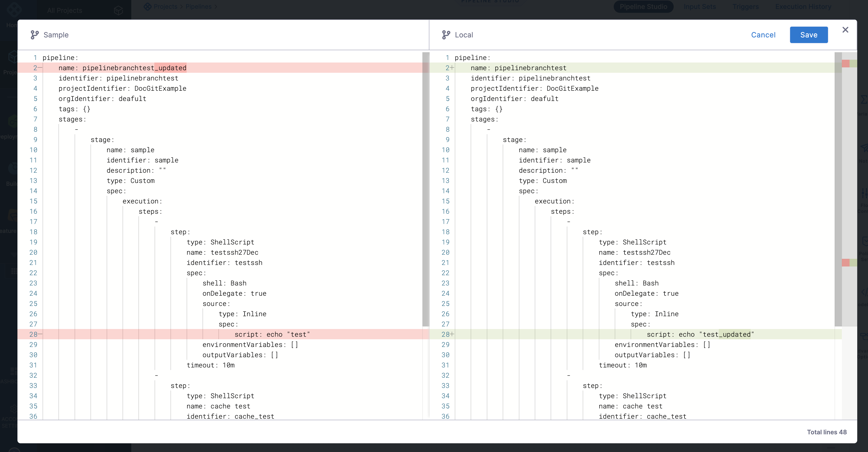This screenshot has width=868, height=452.
Task: Switch to the Pipeline Studio tab
Action: pyautogui.click(x=643, y=7)
